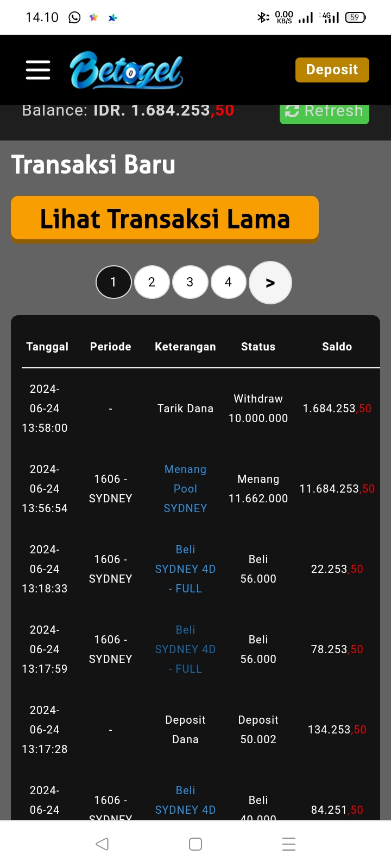The width and height of the screenshot is (391, 868).
Task: Open Beli SYDNEY 4D link at 13:18:33
Action: pos(185,569)
